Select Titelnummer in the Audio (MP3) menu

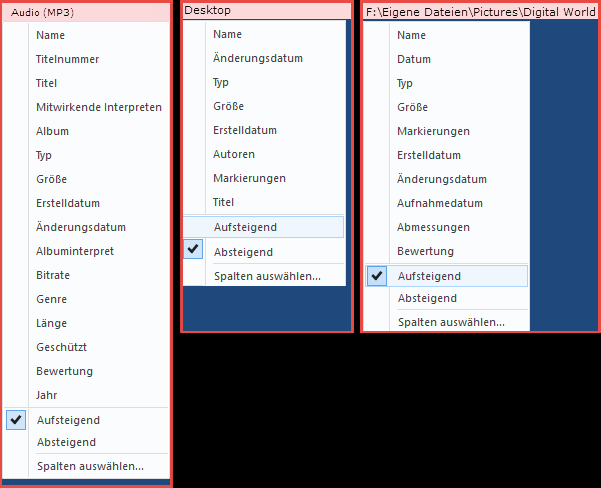click(67, 59)
